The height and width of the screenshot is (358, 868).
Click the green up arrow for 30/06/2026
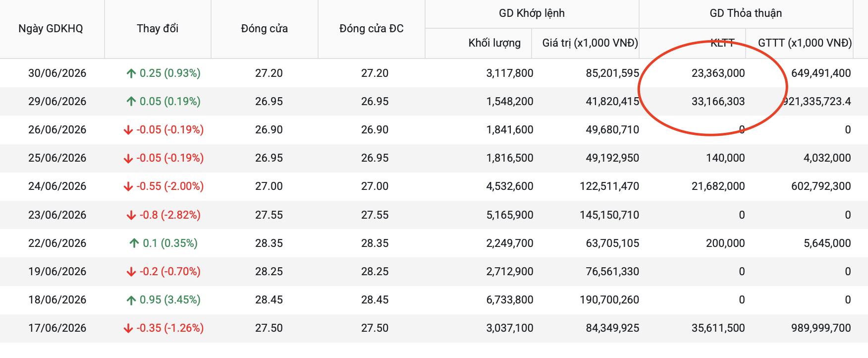click(131, 73)
